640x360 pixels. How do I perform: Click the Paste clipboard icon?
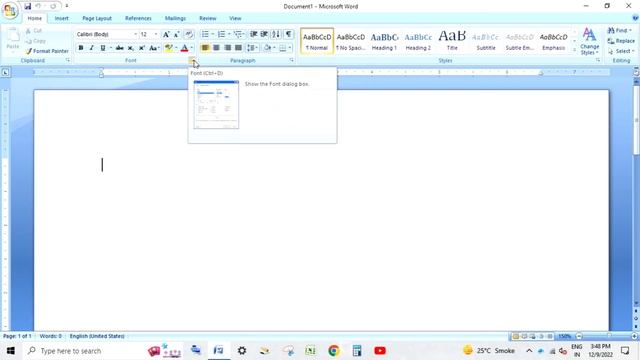[x=13, y=36]
